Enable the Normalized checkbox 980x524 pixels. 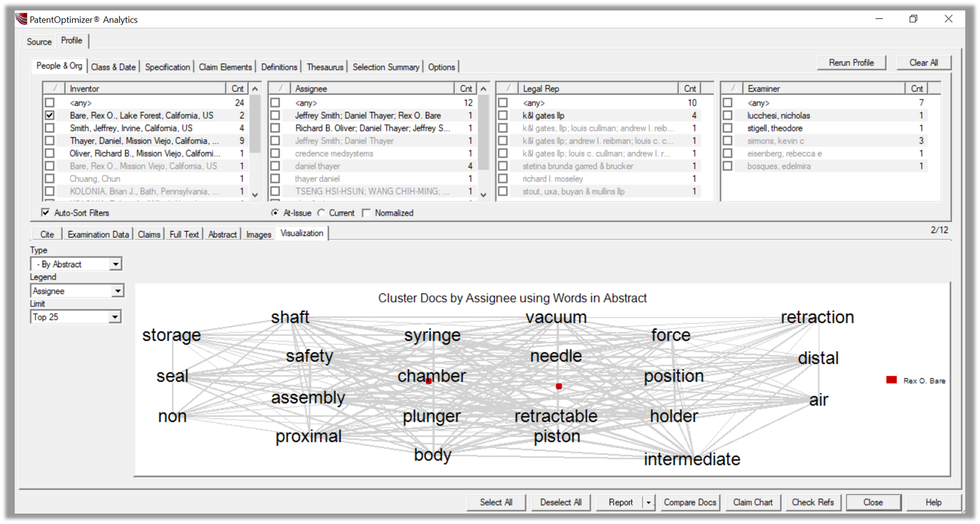point(366,213)
